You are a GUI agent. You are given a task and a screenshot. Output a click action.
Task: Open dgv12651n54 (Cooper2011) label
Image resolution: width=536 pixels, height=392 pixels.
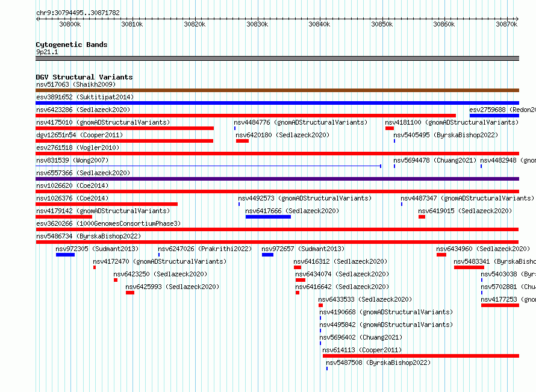click(79, 135)
